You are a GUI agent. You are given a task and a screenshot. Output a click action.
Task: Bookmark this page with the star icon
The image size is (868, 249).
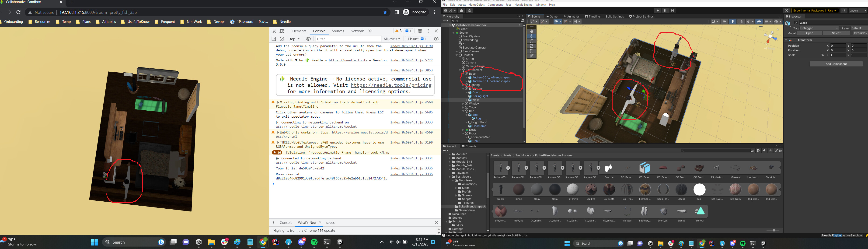[x=385, y=12]
